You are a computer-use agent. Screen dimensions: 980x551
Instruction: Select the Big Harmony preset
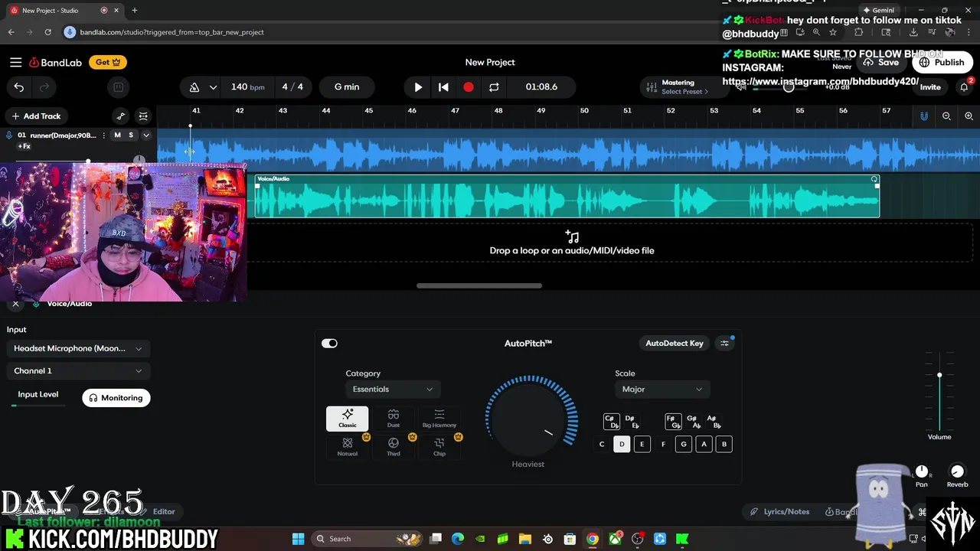(x=439, y=419)
